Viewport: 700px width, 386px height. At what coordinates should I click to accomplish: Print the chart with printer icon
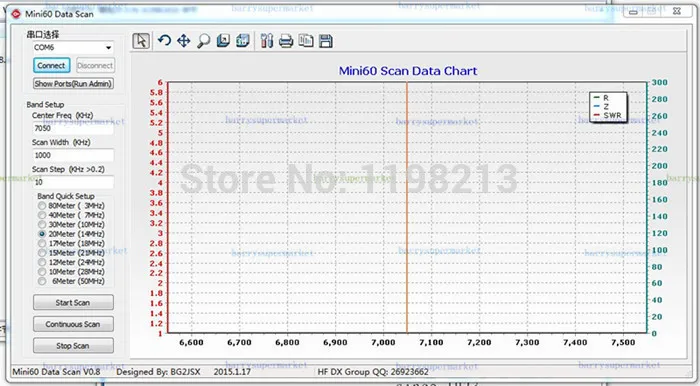[x=286, y=41]
